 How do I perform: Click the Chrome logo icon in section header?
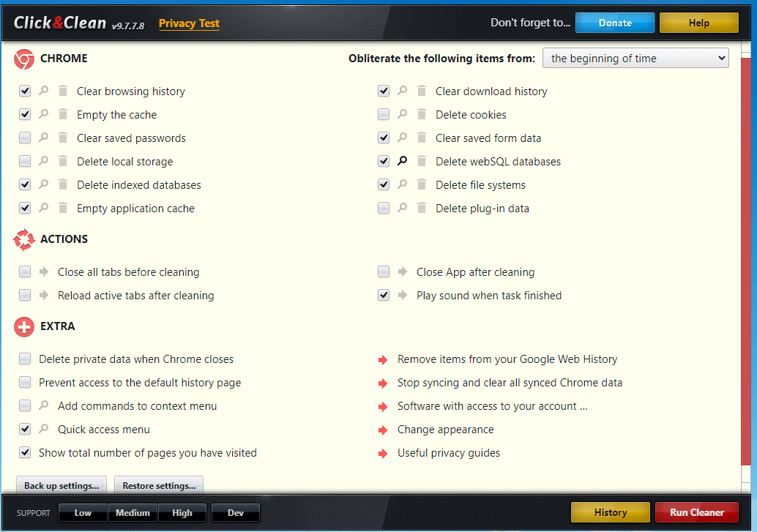click(24, 59)
